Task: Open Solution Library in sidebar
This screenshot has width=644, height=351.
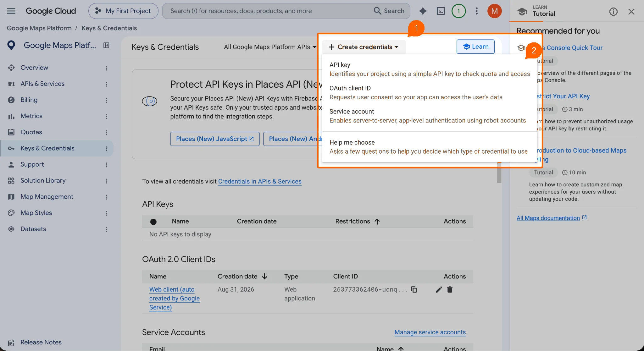Action: (x=43, y=180)
